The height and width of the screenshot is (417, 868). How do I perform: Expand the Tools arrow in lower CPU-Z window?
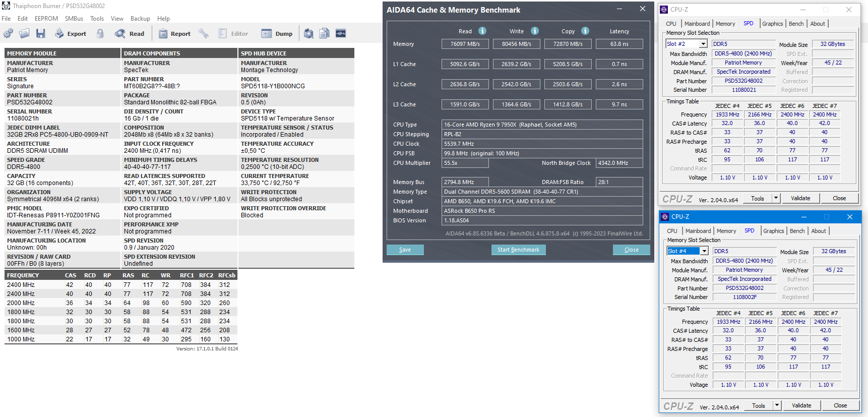coord(777,405)
